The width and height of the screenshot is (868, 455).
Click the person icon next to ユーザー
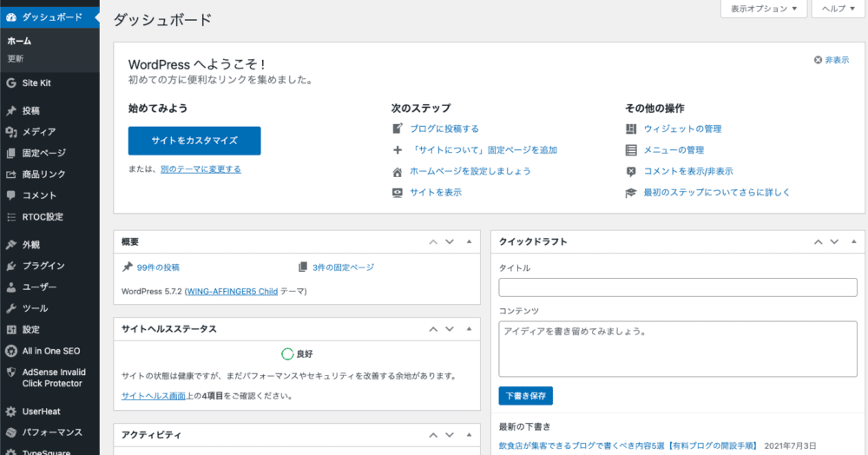coord(11,287)
